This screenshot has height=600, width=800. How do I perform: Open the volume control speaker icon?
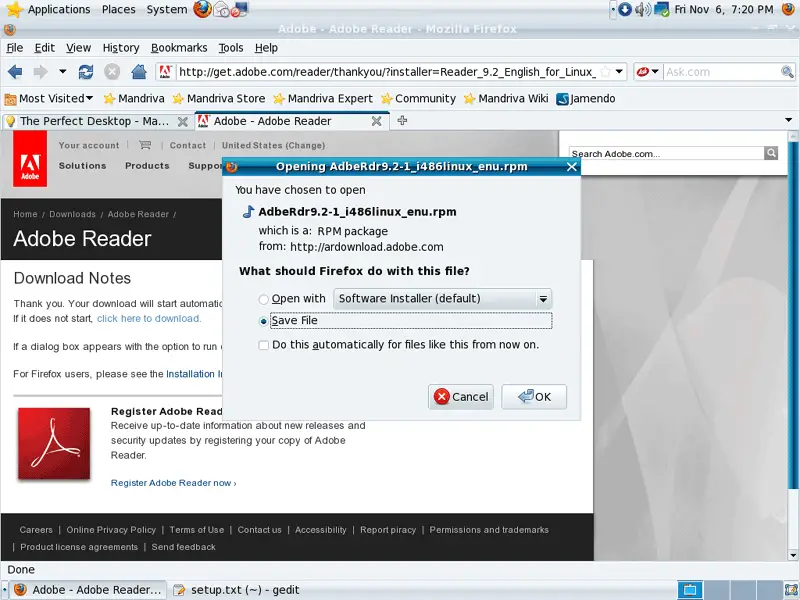tap(643, 9)
